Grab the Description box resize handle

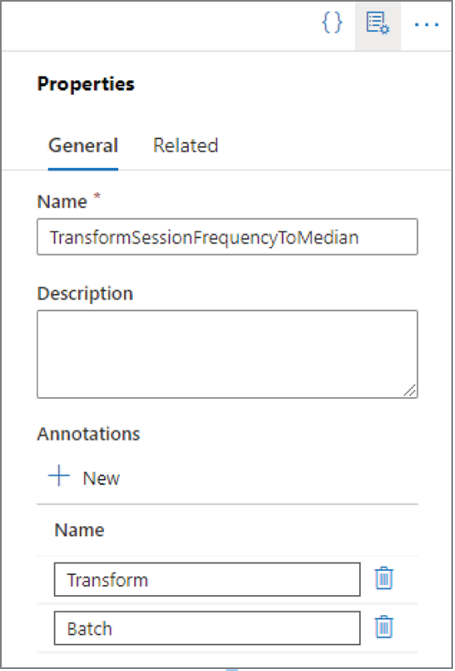[410, 390]
